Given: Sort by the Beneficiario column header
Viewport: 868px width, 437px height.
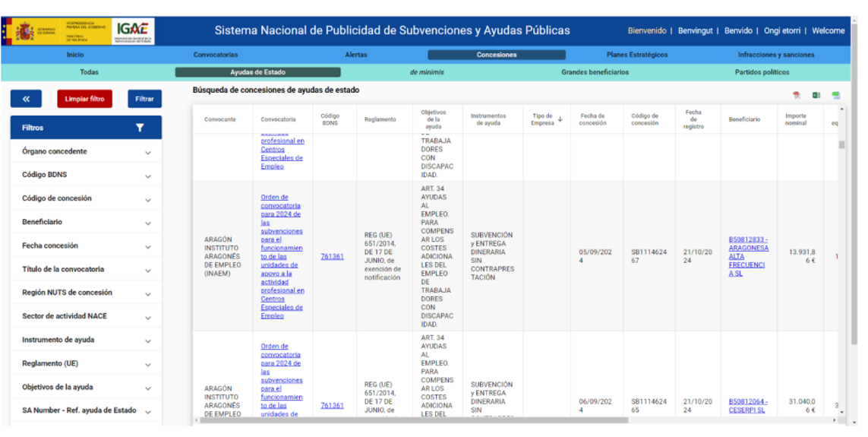Looking at the screenshot, I should 744,119.
